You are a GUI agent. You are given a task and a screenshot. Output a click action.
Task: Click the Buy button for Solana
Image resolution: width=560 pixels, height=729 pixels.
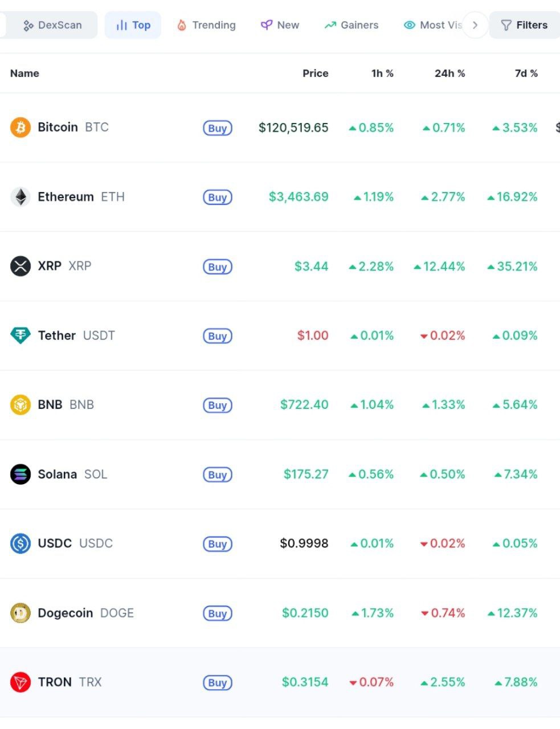[x=218, y=475]
